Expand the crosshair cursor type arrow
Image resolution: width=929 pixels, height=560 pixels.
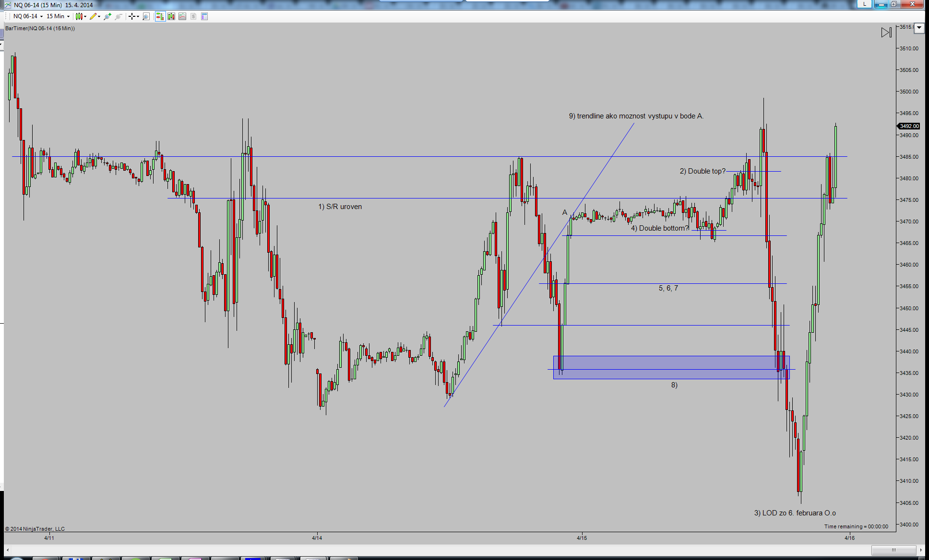tap(138, 16)
